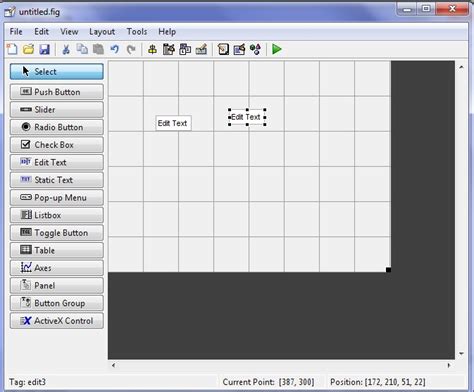Undo the last action
This screenshot has width=474, height=392.
(x=114, y=49)
